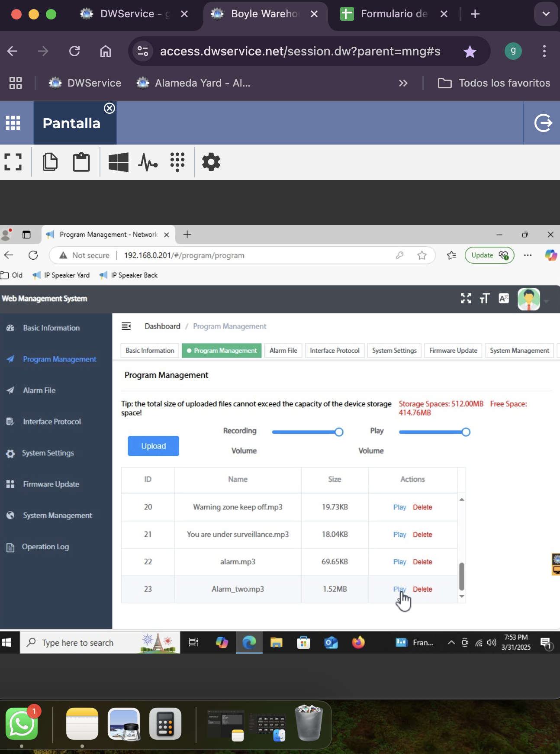This screenshot has height=754, width=560.
Task: Open File Explorer from the taskbar
Action: click(276, 643)
